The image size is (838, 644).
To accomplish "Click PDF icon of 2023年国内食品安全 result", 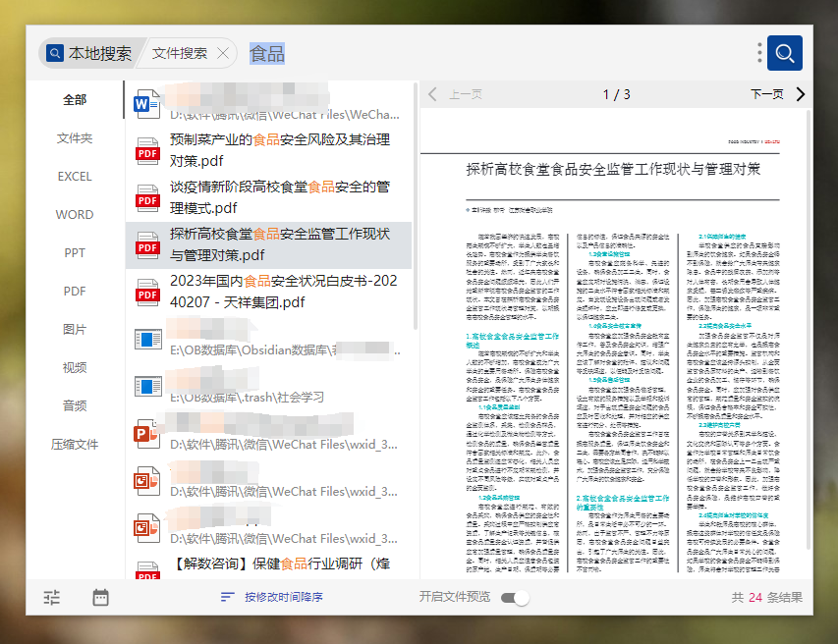I will click(x=147, y=293).
